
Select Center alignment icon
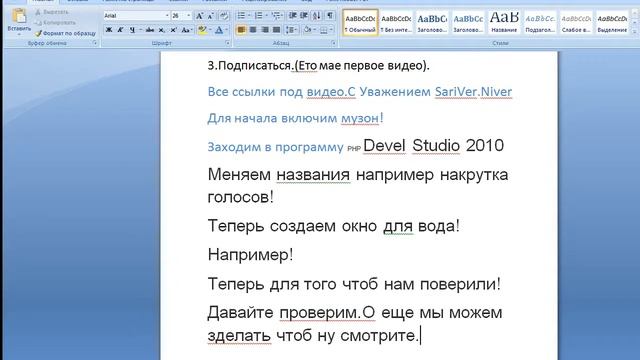click(253, 30)
